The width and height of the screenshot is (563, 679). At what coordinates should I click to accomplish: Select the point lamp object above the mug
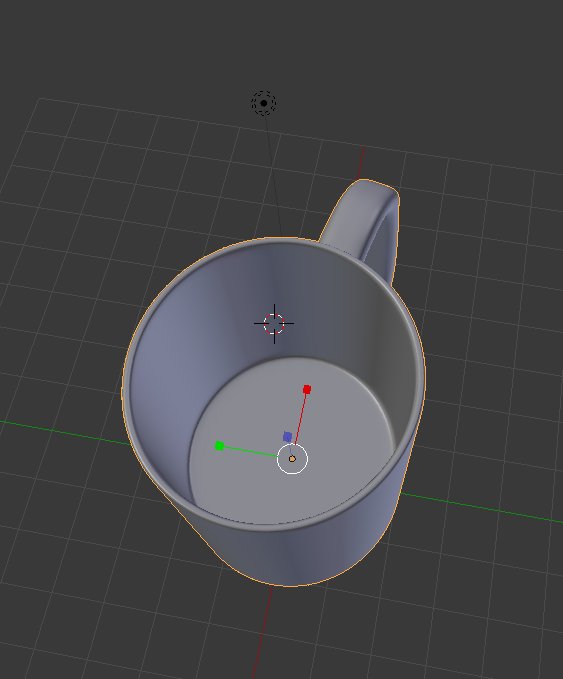coord(264,103)
